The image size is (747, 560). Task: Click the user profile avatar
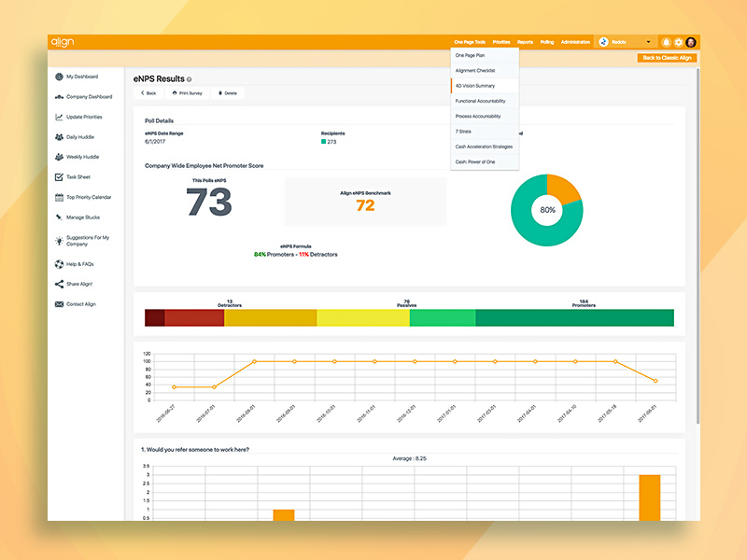691,42
